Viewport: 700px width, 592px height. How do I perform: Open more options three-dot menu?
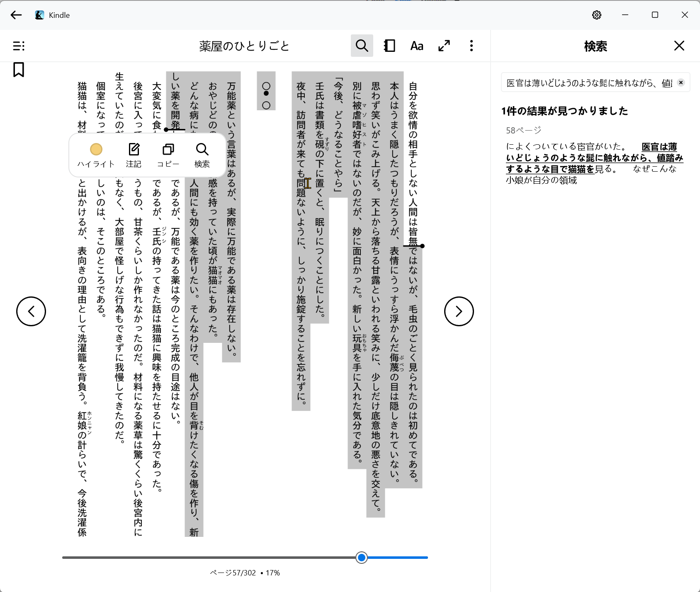pyautogui.click(x=472, y=46)
